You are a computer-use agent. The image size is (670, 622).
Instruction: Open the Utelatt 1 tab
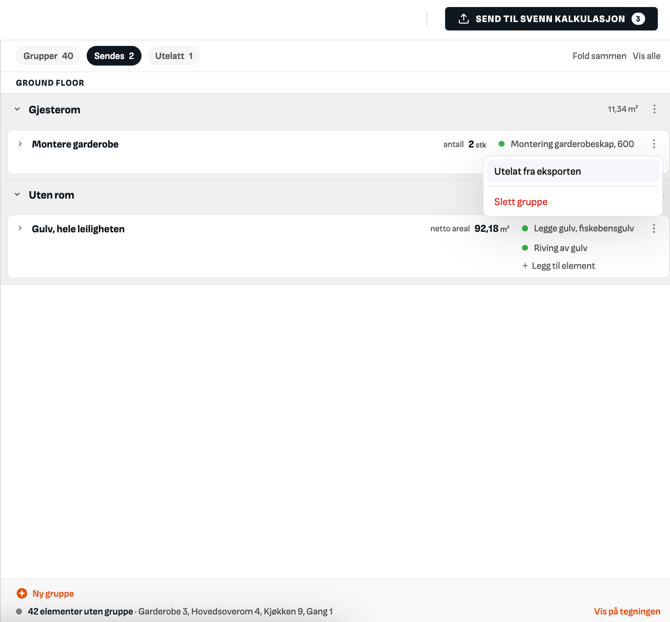[174, 56]
